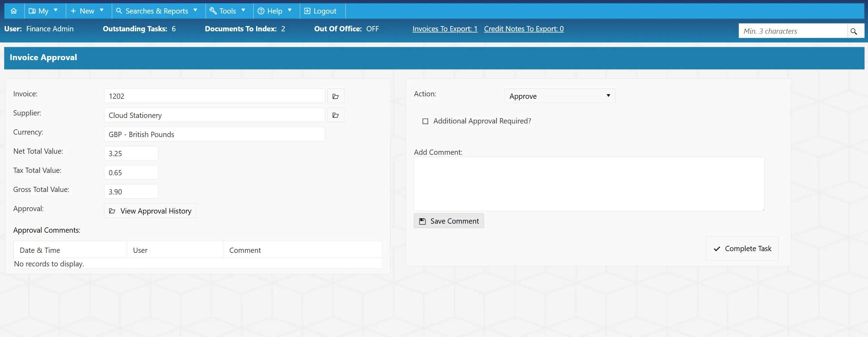Click the No records to display text
868x337 pixels.
click(49, 264)
